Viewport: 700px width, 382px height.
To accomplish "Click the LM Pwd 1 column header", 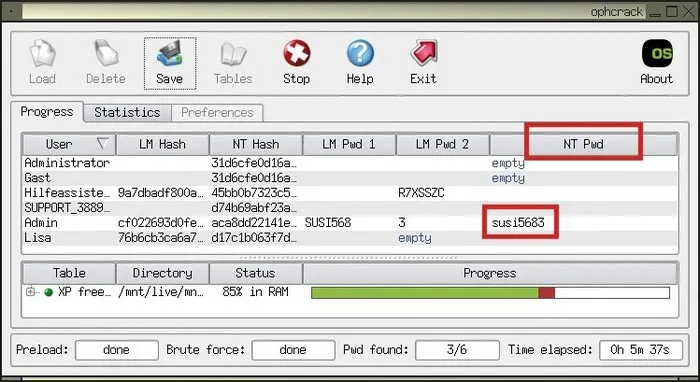I will (x=349, y=144).
